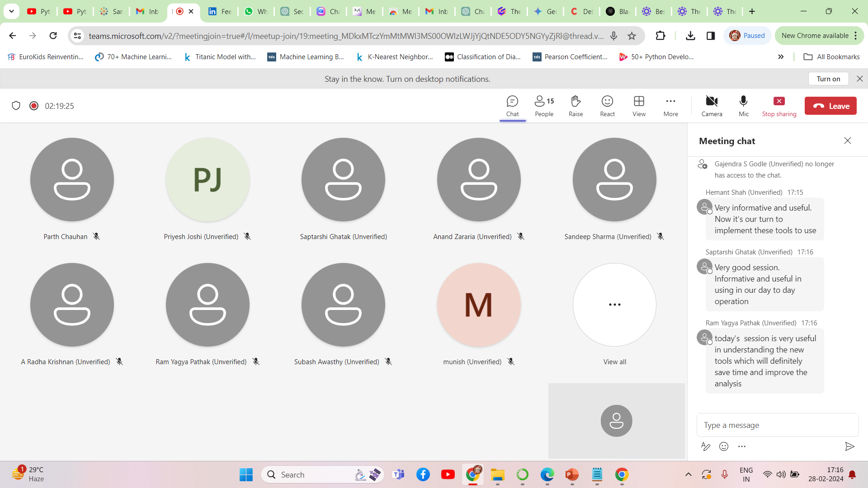Viewport: 868px width, 488px height.
Task: Open message formatting options in chat
Action: tap(705, 446)
